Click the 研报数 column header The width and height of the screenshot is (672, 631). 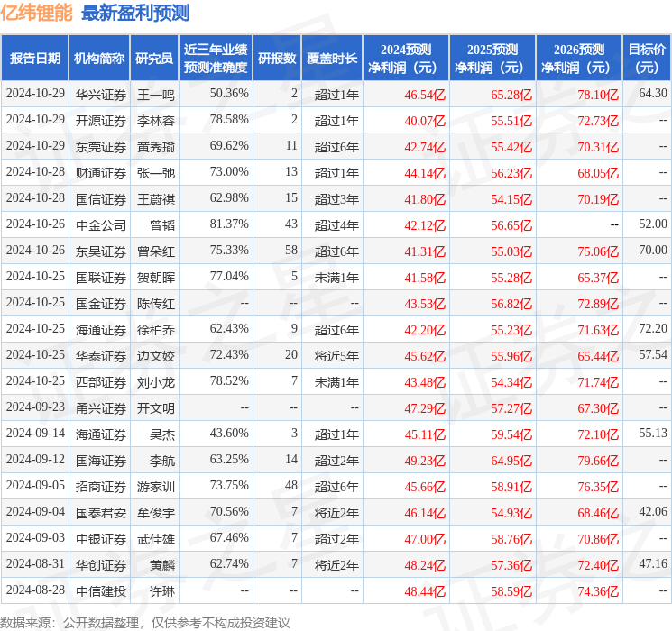point(277,59)
